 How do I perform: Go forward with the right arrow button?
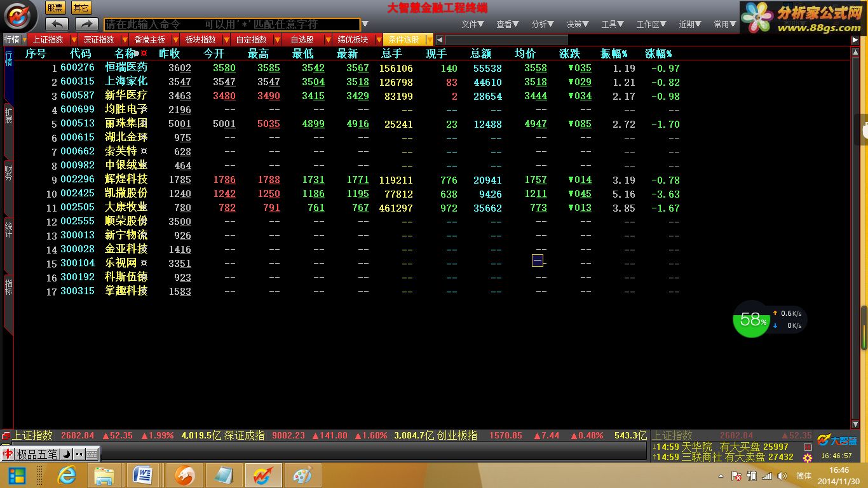[x=86, y=24]
